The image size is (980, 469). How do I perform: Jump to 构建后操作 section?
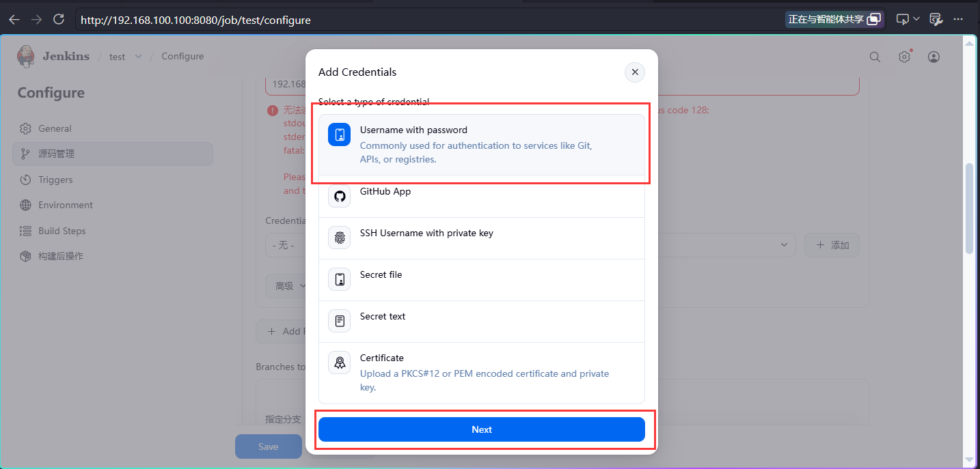tap(113, 256)
